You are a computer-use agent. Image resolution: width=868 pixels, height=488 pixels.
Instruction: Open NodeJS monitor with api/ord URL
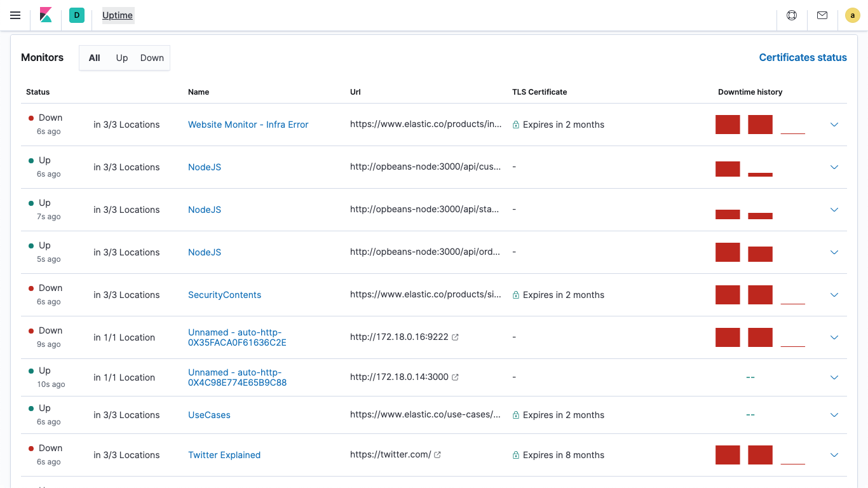[205, 252]
